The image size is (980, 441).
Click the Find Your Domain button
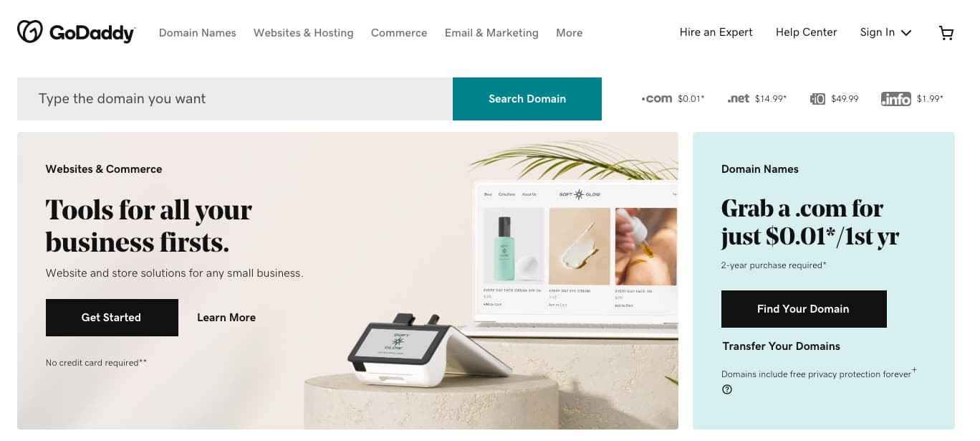pyautogui.click(x=804, y=309)
